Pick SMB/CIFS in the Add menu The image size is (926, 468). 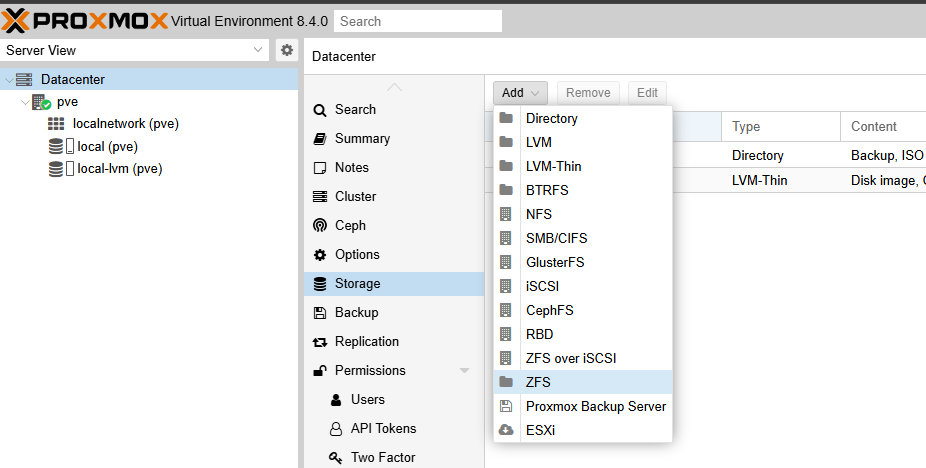pyautogui.click(x=555, y=238)
